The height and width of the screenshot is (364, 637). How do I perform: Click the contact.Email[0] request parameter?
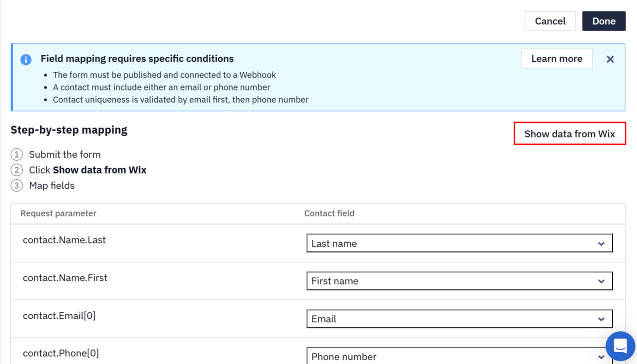pyautogui.click(x=59, y=316)
